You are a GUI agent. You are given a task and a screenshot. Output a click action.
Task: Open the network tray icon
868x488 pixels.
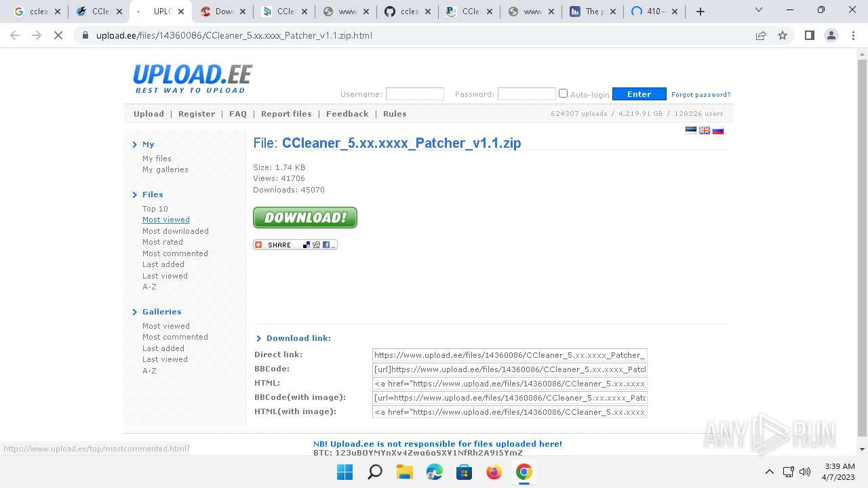[788, 472]
